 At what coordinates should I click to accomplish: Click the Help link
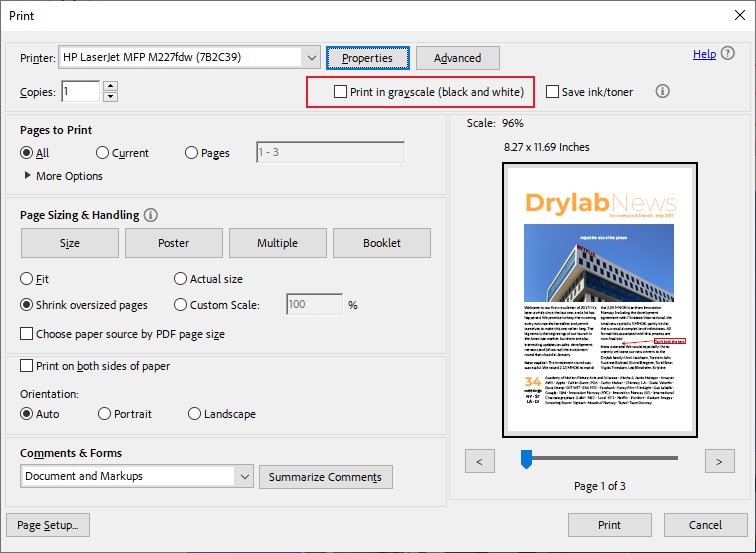point(704,54)
